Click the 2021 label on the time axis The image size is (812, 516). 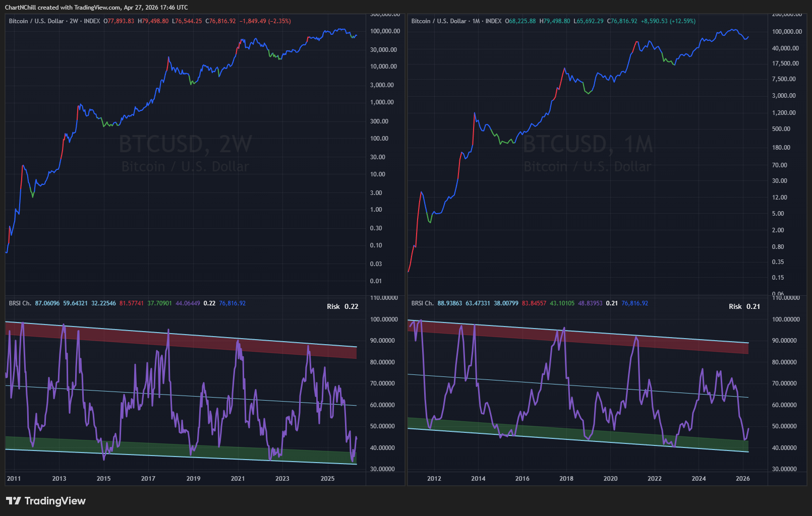point(238,479)
